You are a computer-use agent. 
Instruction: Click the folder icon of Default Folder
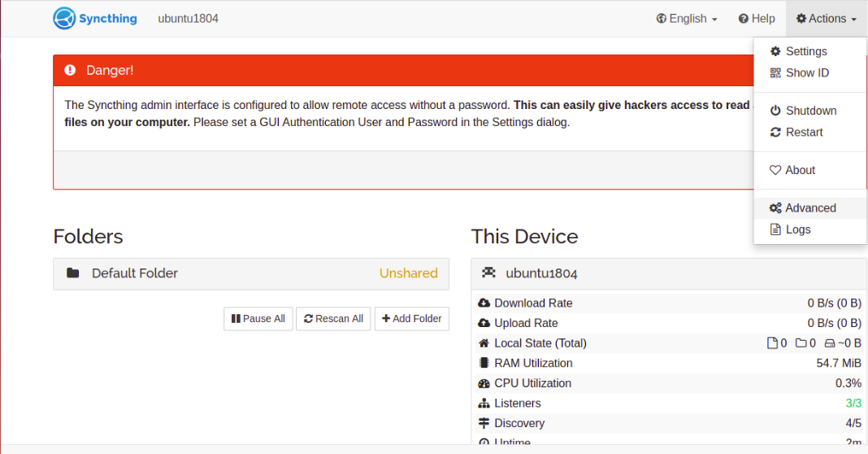pos(72,273)
